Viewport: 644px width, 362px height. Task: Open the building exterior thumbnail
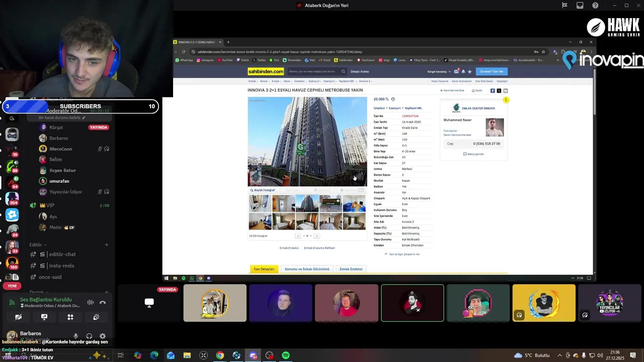307,204
